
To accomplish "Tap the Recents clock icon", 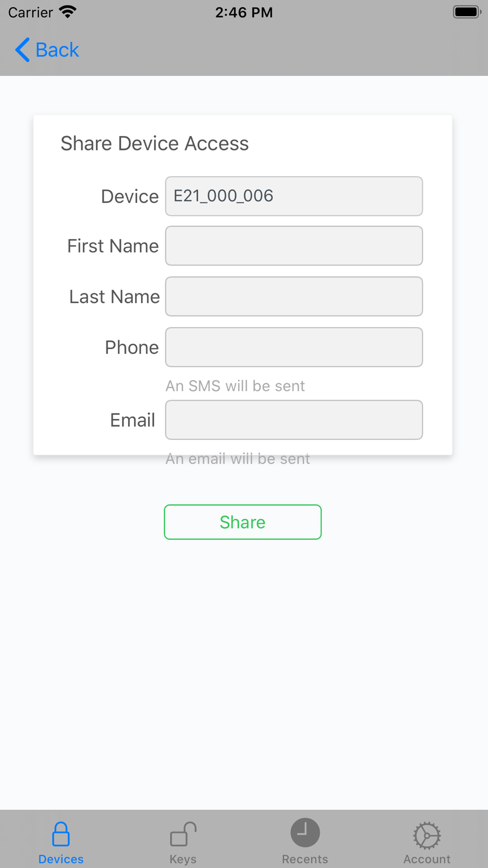I will point(305,833).
